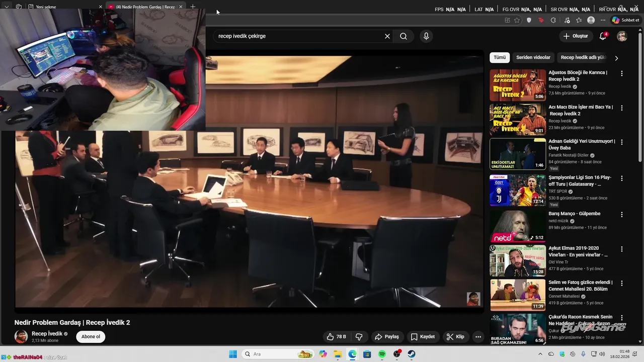
Task: Click the Windows taskbar Ara search box
Action: 278,354
